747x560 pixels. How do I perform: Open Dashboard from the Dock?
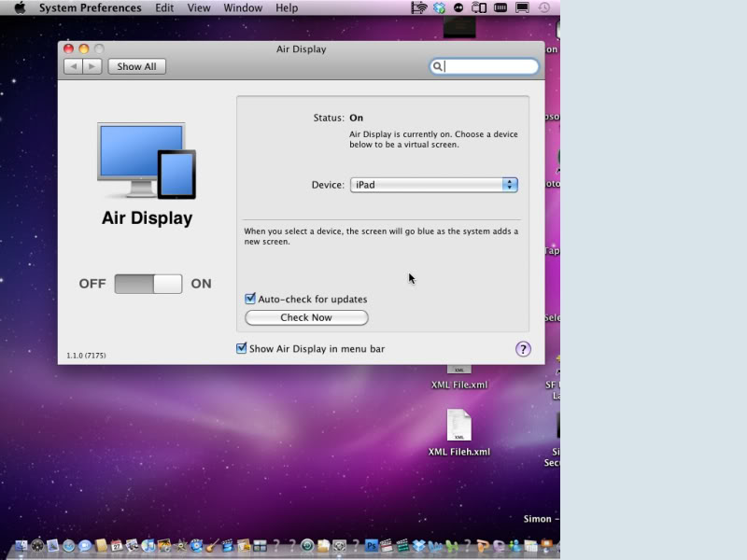pyautogui.click(x=37, y=546)
